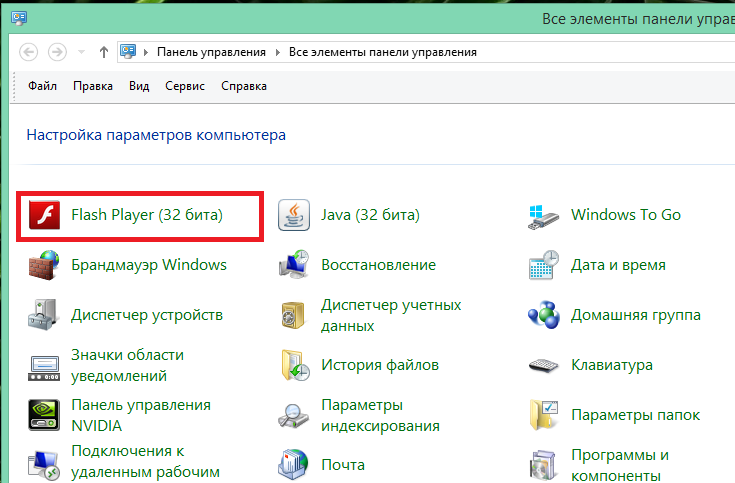Open the Почта link

tap(343, 465)
